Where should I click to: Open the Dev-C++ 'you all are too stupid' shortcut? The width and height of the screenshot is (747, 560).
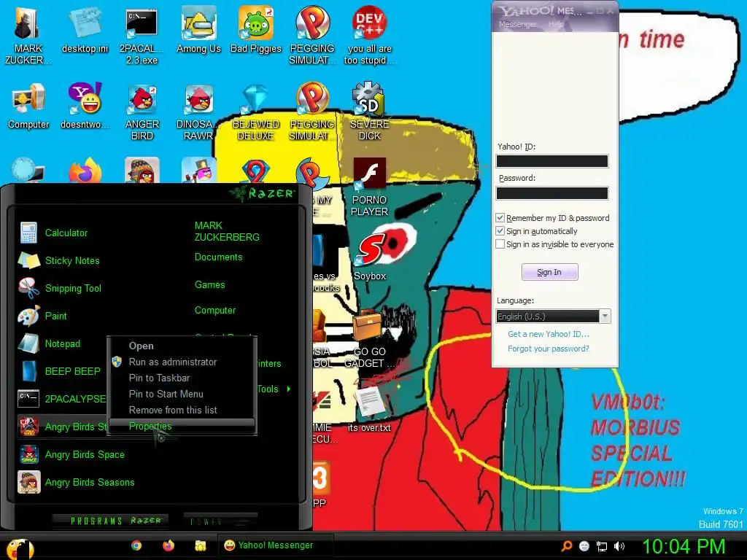[x=369, y=36]
